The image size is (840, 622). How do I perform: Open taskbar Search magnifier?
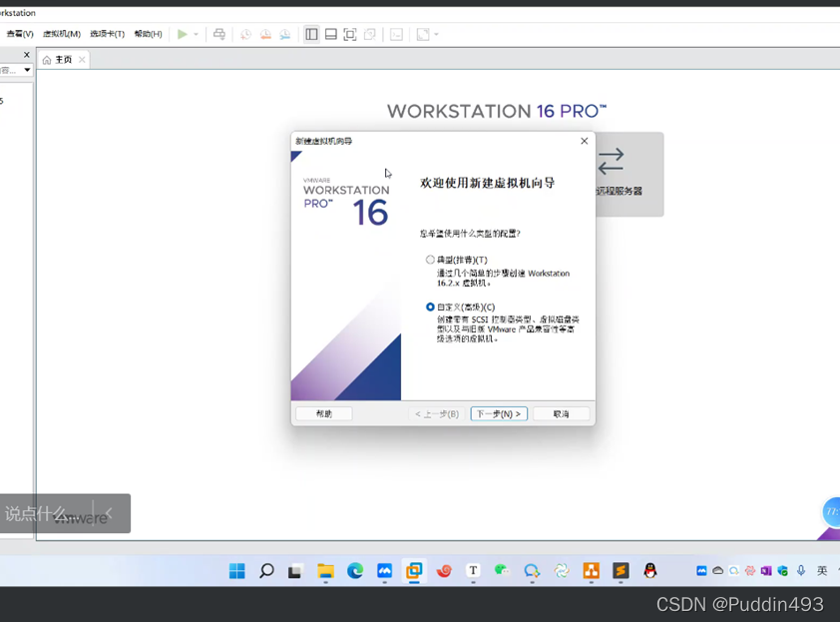[266, 571]
